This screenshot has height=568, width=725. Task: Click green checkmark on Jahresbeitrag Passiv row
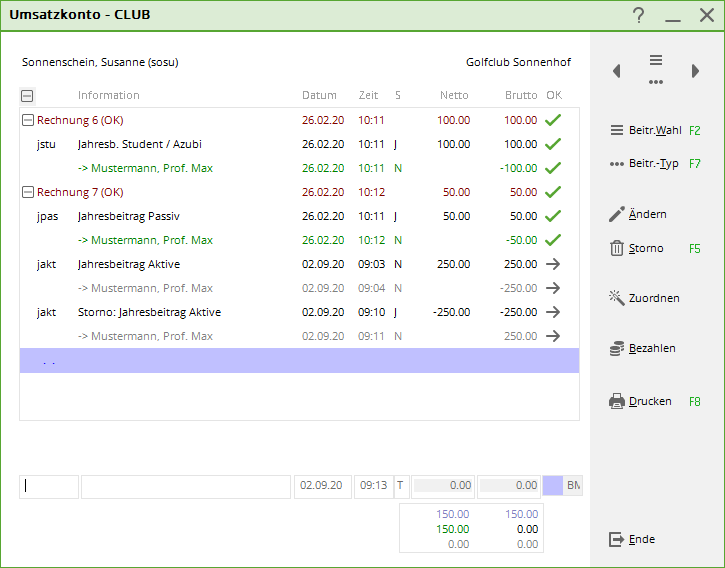553,216
